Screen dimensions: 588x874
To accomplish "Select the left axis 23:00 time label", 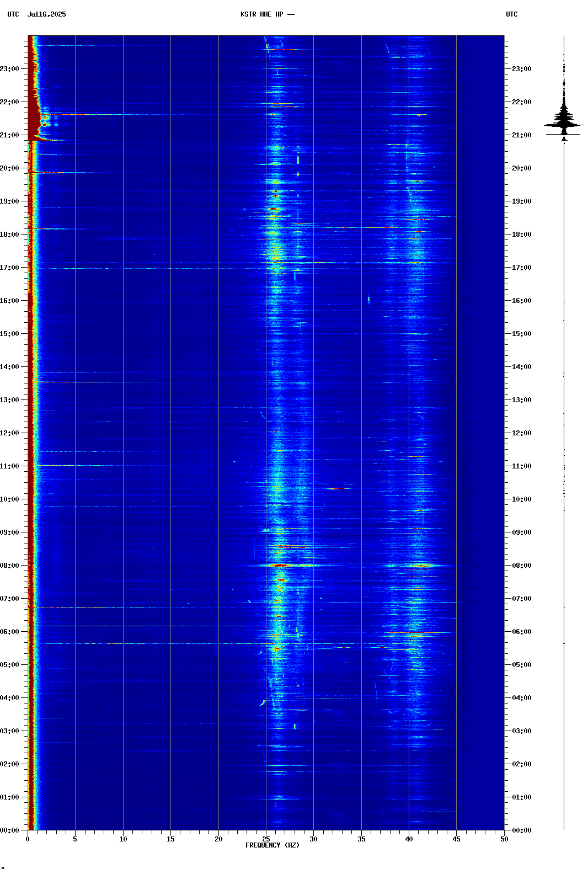I will point(9,69).
